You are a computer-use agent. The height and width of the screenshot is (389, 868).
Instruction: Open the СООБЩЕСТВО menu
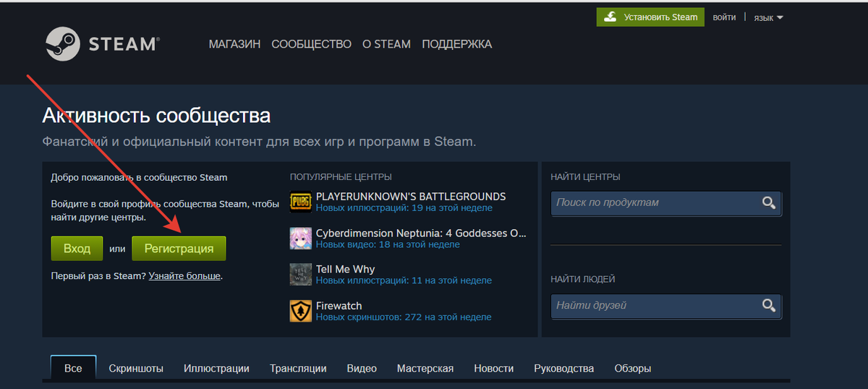click(311, 44)
